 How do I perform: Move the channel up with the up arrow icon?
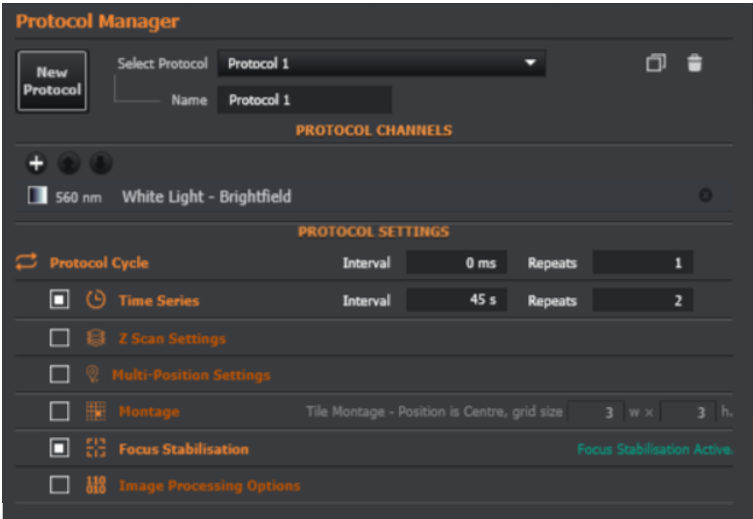click(x=69, y=163)
